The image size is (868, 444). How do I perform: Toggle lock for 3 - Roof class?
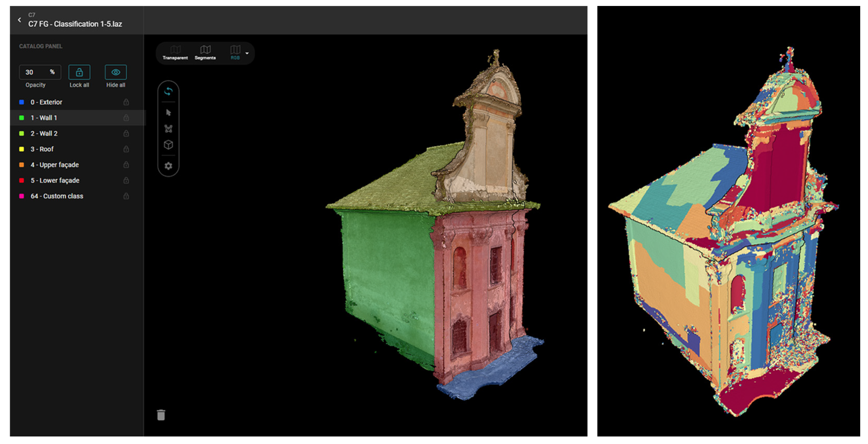point(126,149)
